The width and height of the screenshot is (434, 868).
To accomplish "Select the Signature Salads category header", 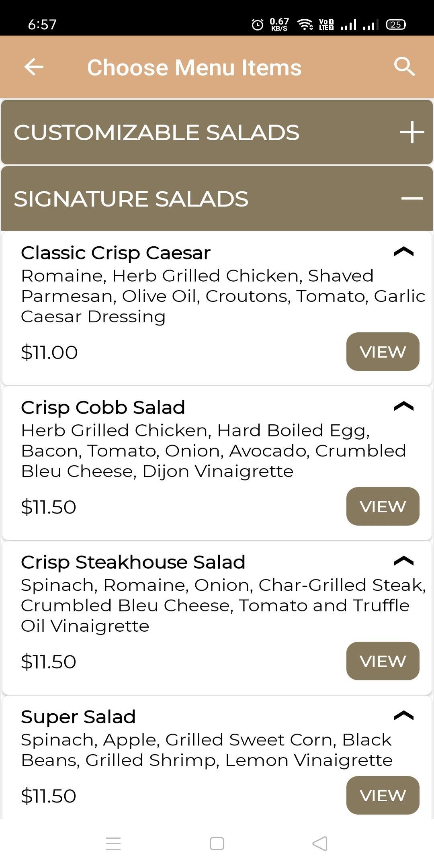I will coord(217,199).
